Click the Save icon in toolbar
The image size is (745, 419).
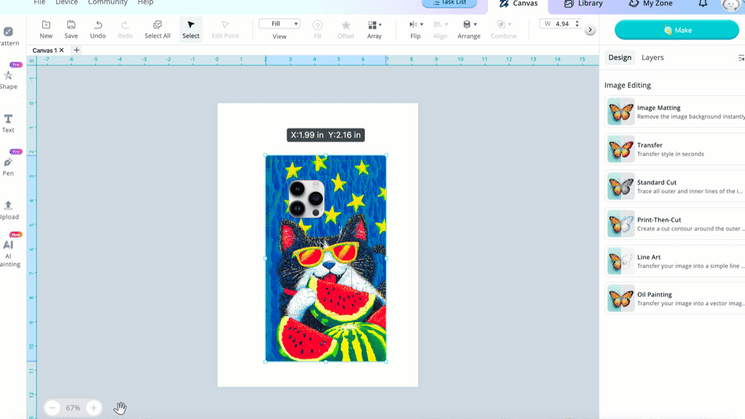click(71, 25)
